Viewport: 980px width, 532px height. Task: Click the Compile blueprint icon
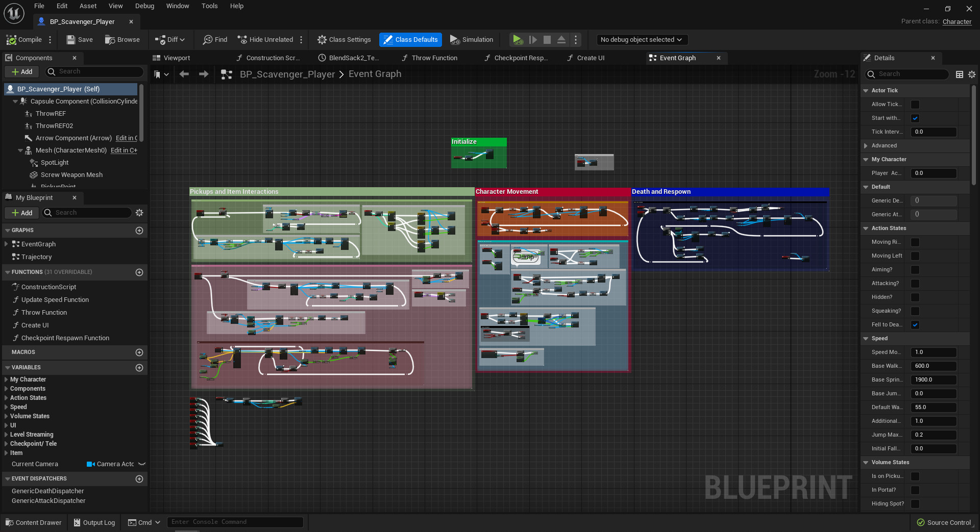point(12,40)
